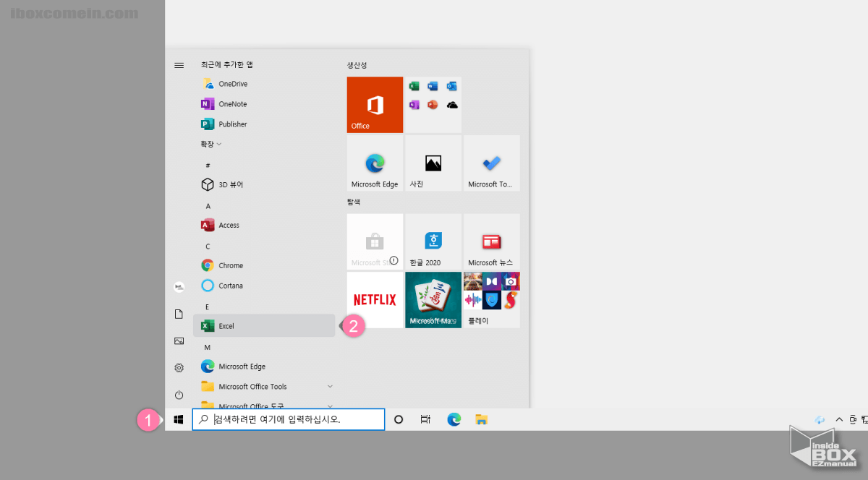Click the taskbar search input box
868x480 pixels.
pyautogui.click(x=288, y=419)
